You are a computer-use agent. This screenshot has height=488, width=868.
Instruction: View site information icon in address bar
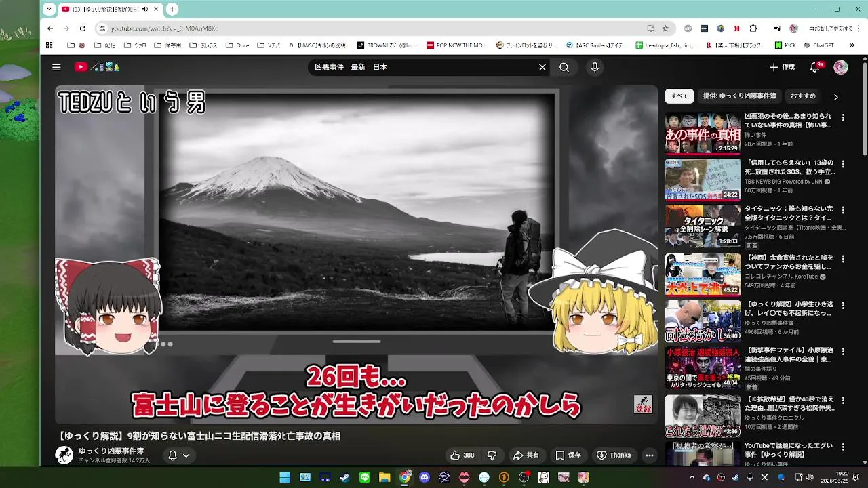pos(102,28)
